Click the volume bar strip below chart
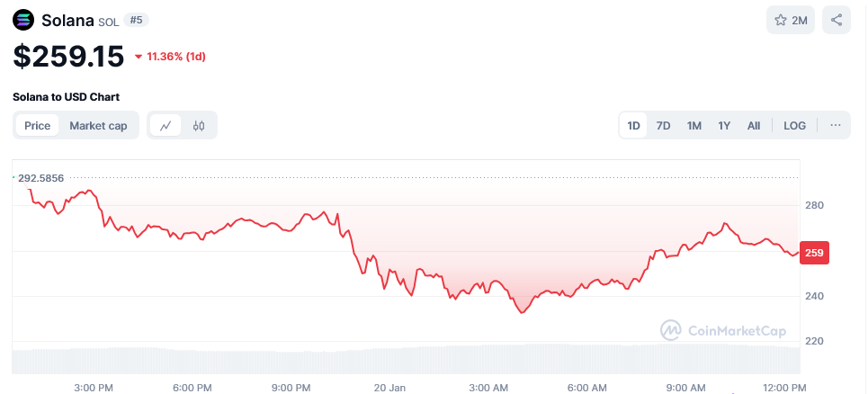The width and height of the screenshot is (868, 394). [406, 359]
